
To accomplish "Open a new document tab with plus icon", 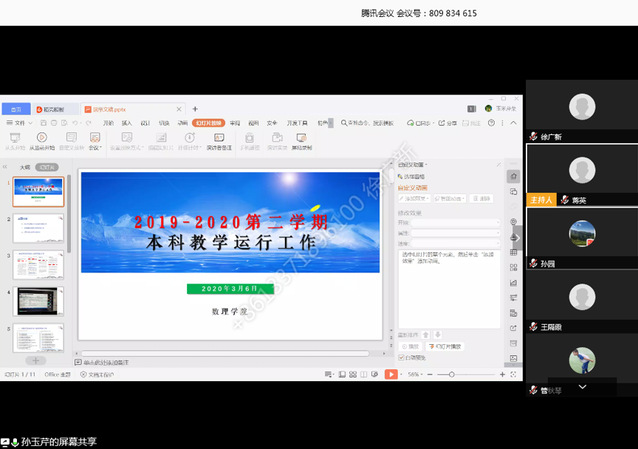I will (195, 108).
